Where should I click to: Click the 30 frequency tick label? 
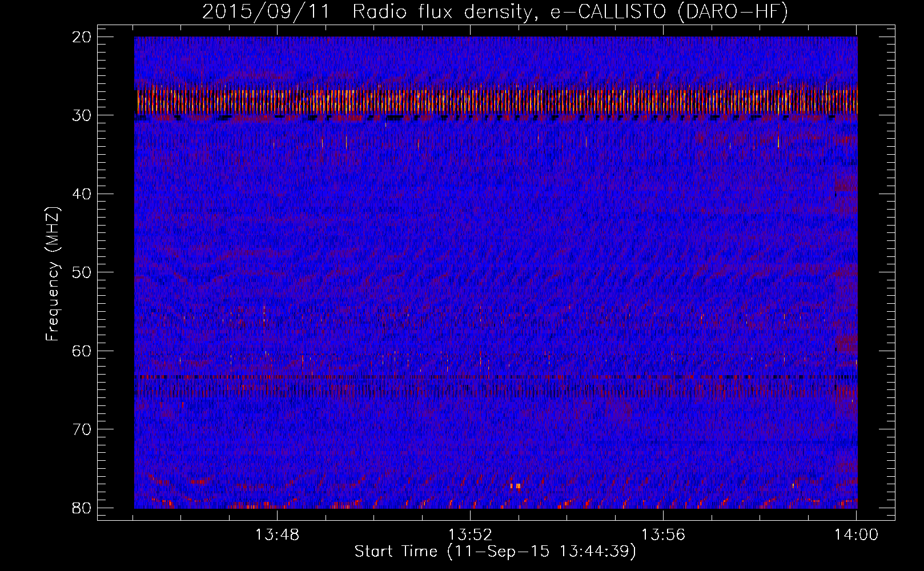coord(82,115)
